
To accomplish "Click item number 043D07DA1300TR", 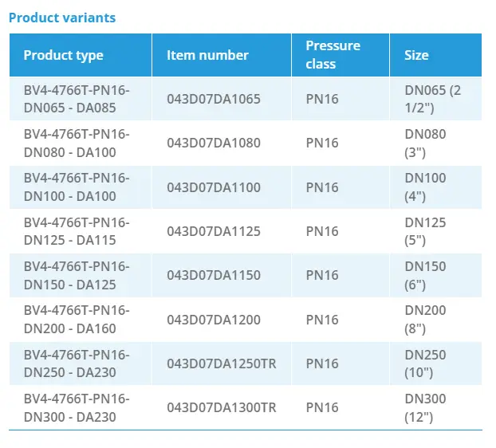I will 222,407.
